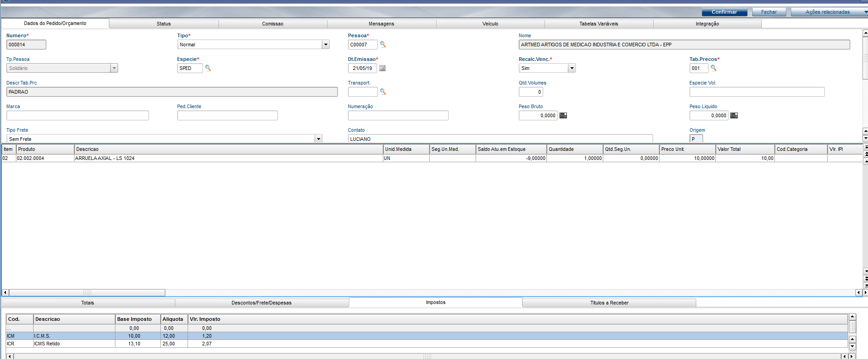Screen dimensions: 868x359
Task: Open the Integração tab
Action: click(x=707, y=24)
